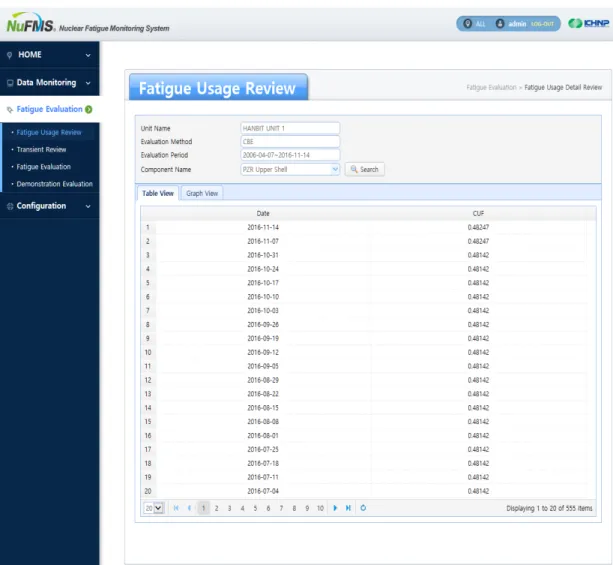This screenshot has height=565, width=613.
Task: Switch to the Graph View tab
Action: tap(202, 193)
